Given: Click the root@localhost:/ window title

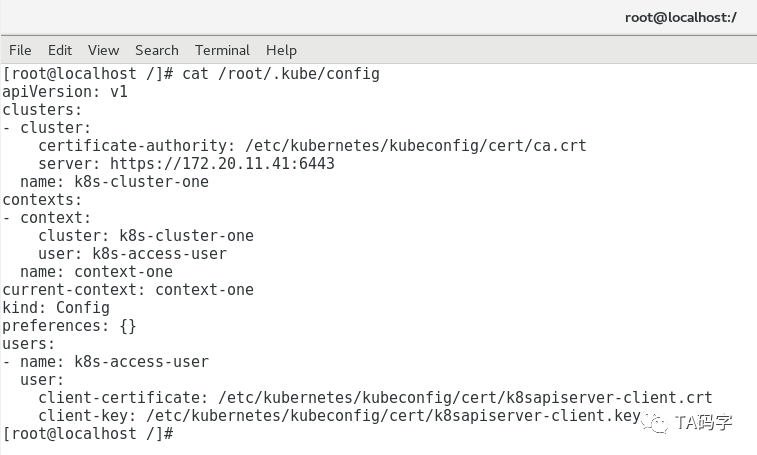Looking at the screenshot, I should click(x=681, y=18).
